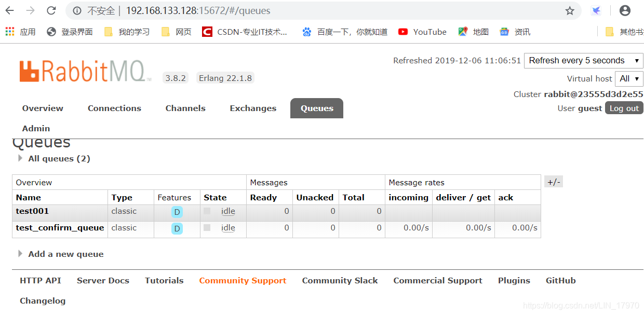
Task: Open the 网页 bookmark folder
Action: tap(176, 32)
